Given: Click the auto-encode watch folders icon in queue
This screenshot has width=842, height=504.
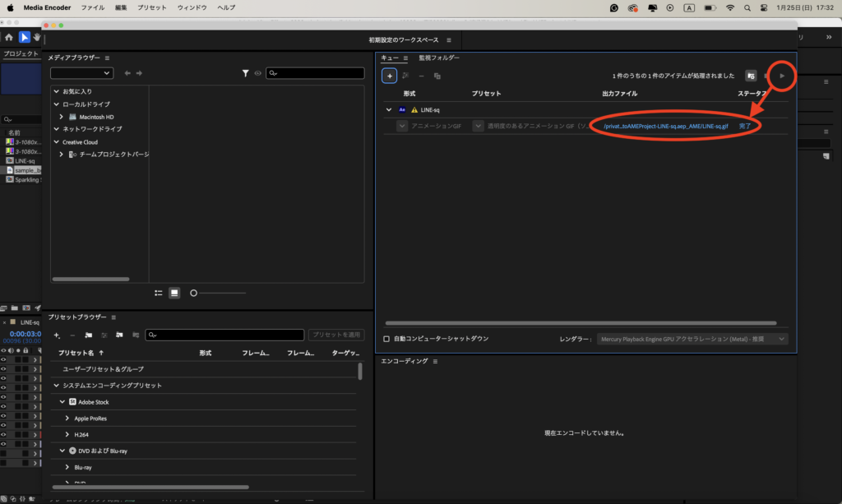Looking at the screenshot, I should click(751, 76).
